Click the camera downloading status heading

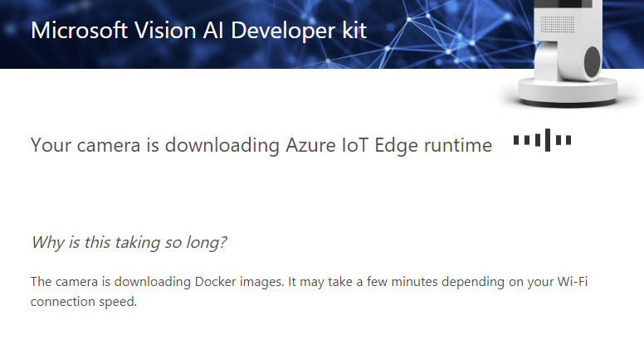261,145
